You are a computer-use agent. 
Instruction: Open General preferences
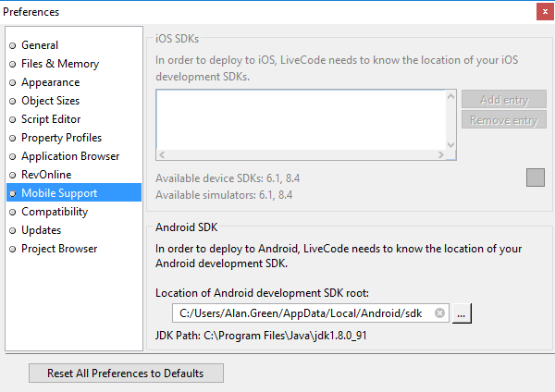click(40, 45)
